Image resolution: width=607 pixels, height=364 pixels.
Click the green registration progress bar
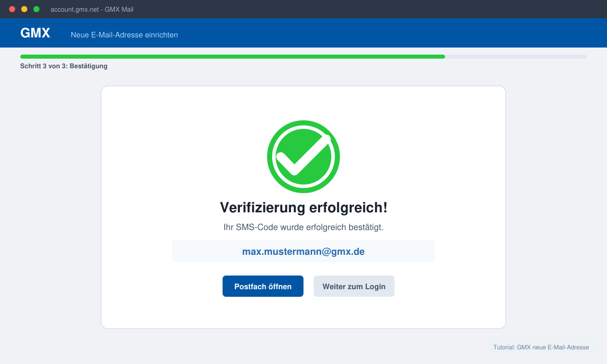click(233, 57)
